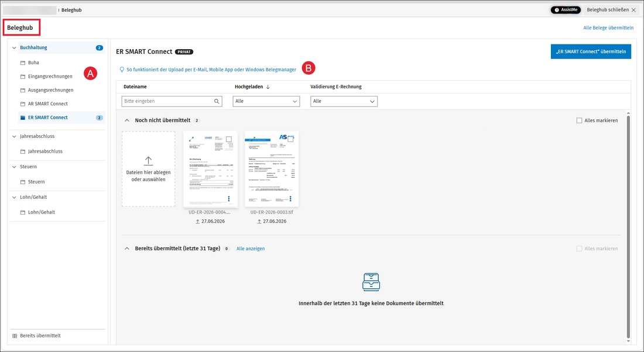Focus the Dateiname Bitte eingeben field
Screen dimensions: 644x352
(172, 101)
